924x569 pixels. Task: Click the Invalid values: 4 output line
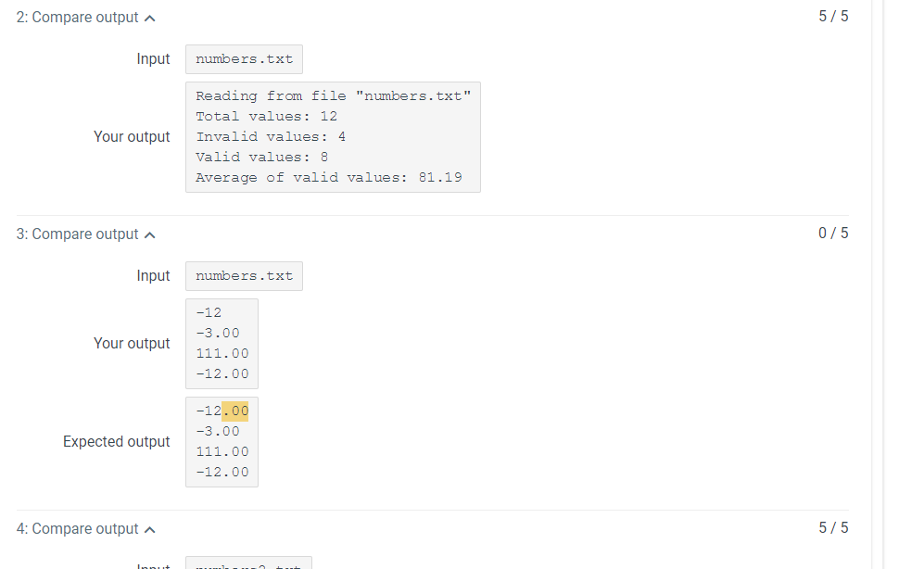pyautogui.click(x=271, y=136)
